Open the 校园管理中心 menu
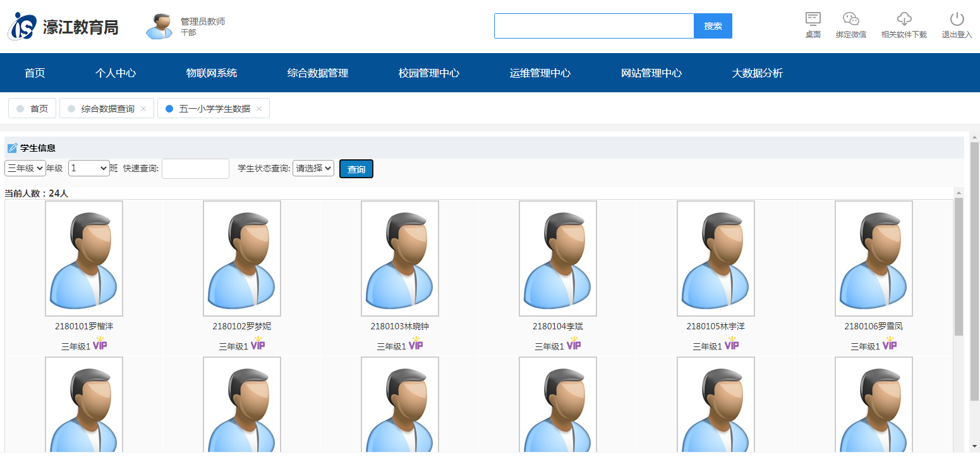 (x=429, y=73)
